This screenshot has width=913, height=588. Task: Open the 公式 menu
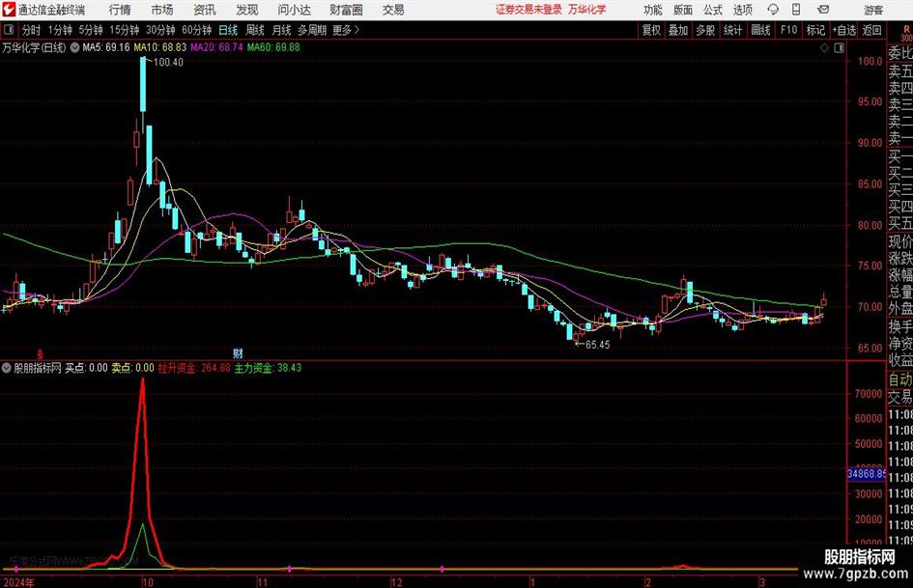click(713, 10)
